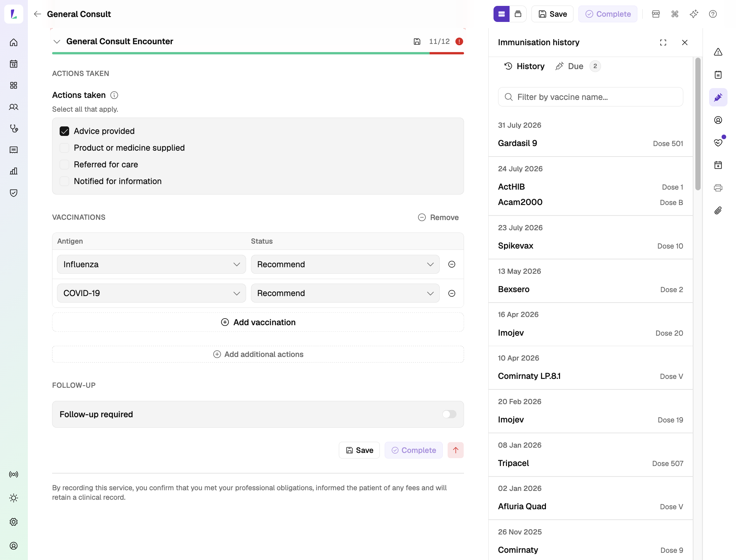736x560 pixels.
Task: Open the Influenza row Recommend status dropdown
Action: 345,264
